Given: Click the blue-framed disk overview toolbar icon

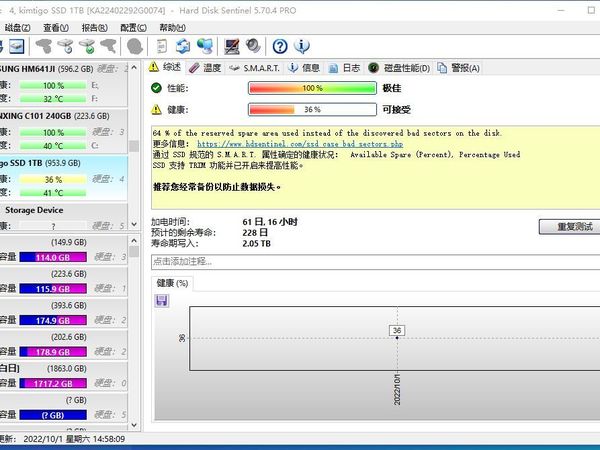Looking at the screenshot, I should [17, 46].
